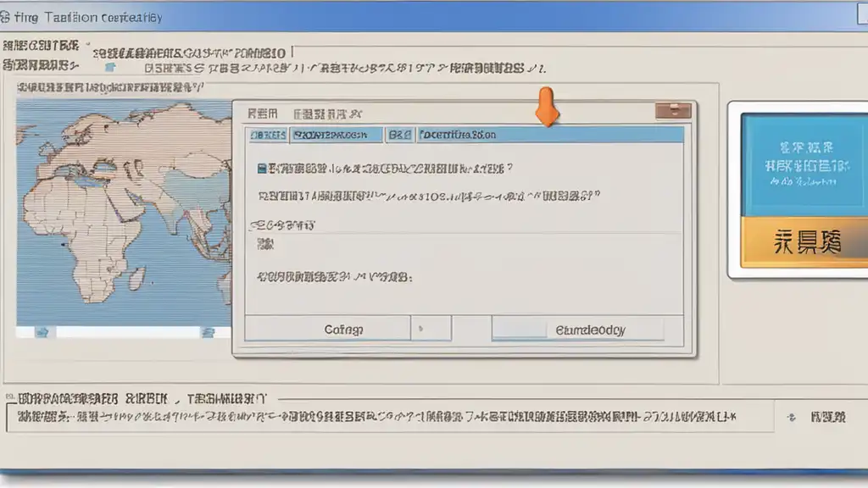Click right arrow icon under the map

tap(209, 332)
